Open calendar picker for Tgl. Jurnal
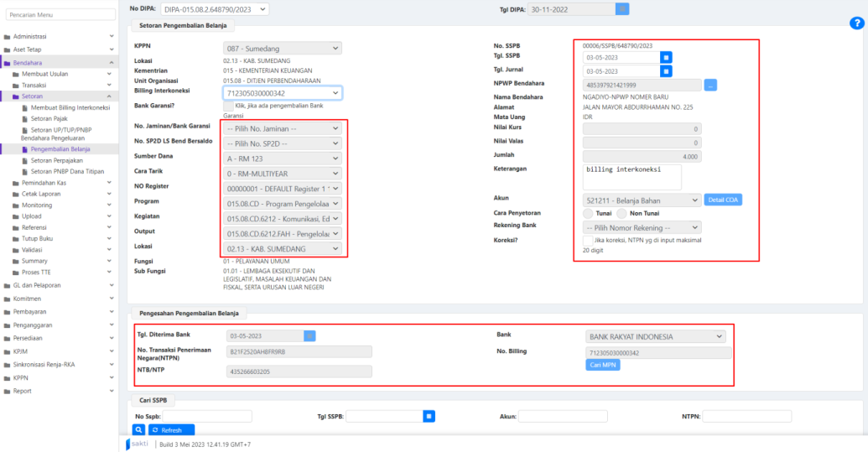The image size is (868, 452). tap(665, 71)
